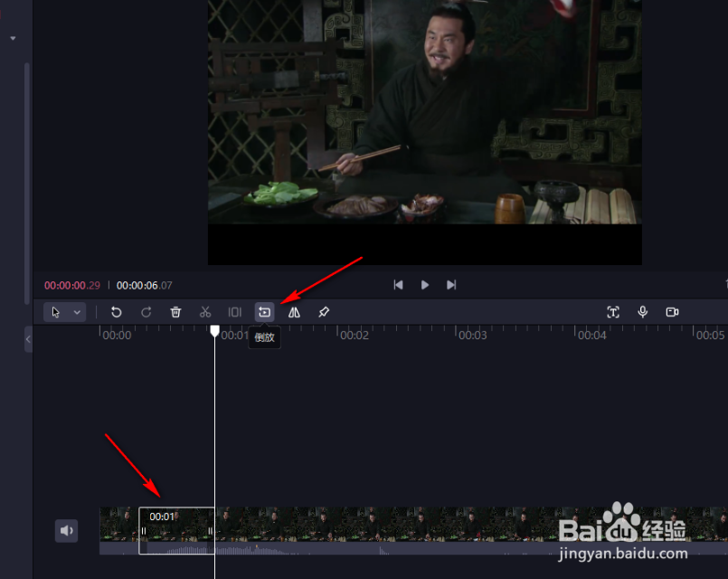Viewport: 728px width, 579px height.
Task: Click the 00:02 mark on the timeline ruler
Action: [355, 336]
